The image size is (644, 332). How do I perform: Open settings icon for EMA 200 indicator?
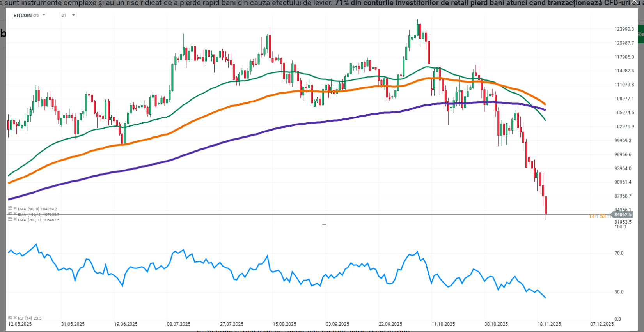click(10, 219)
